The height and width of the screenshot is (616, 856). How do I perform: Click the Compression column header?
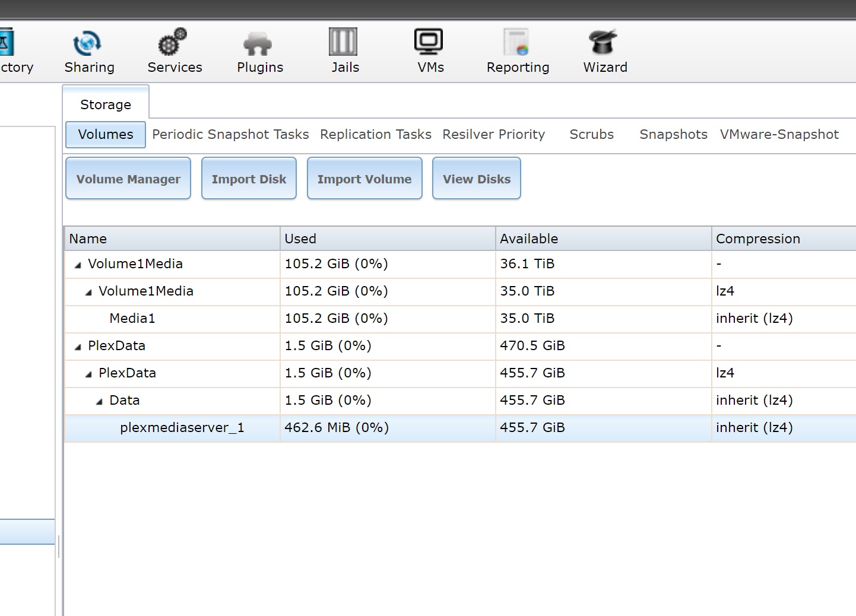click(x=784, y=239)
